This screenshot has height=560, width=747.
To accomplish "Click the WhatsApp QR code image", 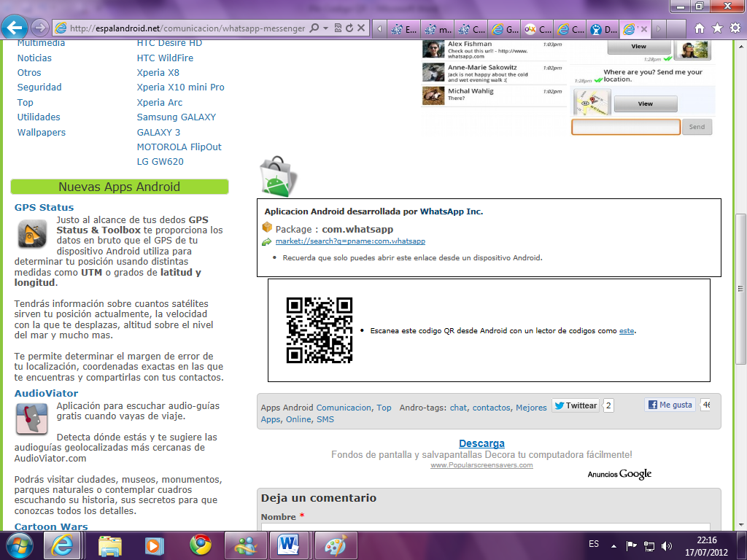I will (x=320, y=330).
